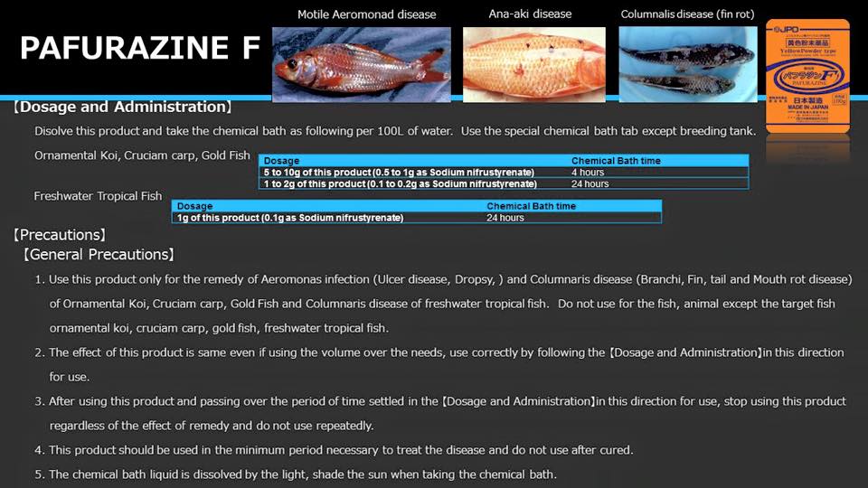Viewport: 868px width, 488px height.
Task: Click precaution 5 about shading the sun
Action: tap(296, 474)
